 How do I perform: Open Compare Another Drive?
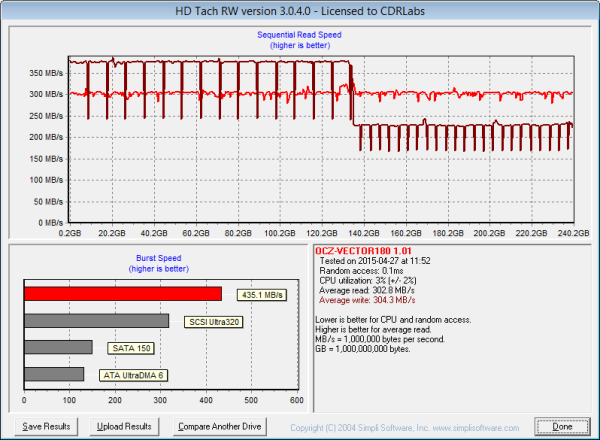pyautogui.click(x=219, y=426)
